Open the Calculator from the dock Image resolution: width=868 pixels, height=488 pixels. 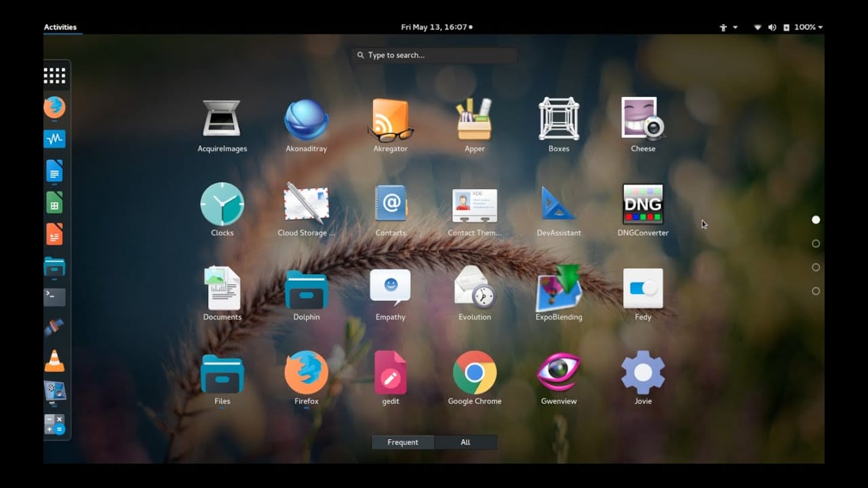coord(55,424)
